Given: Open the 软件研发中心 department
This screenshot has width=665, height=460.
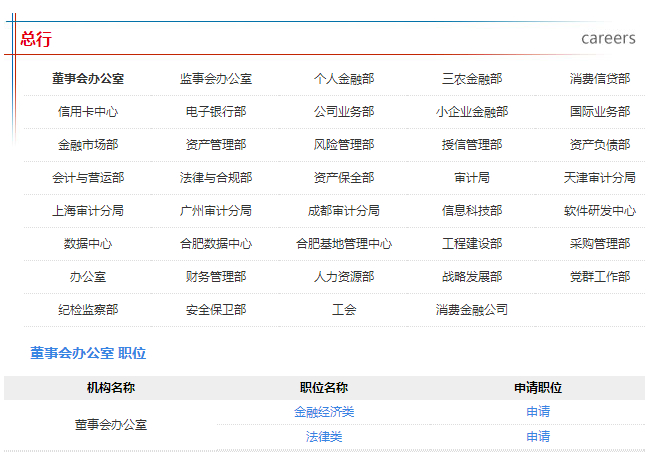Looking at the screenshot, I should (x=600, y=210).
